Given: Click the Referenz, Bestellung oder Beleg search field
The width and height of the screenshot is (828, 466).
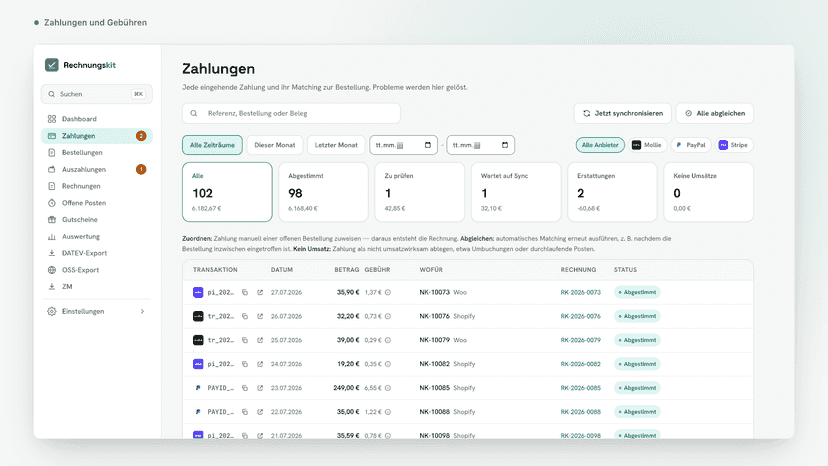Looking at the screenshot, I should 291,114.
